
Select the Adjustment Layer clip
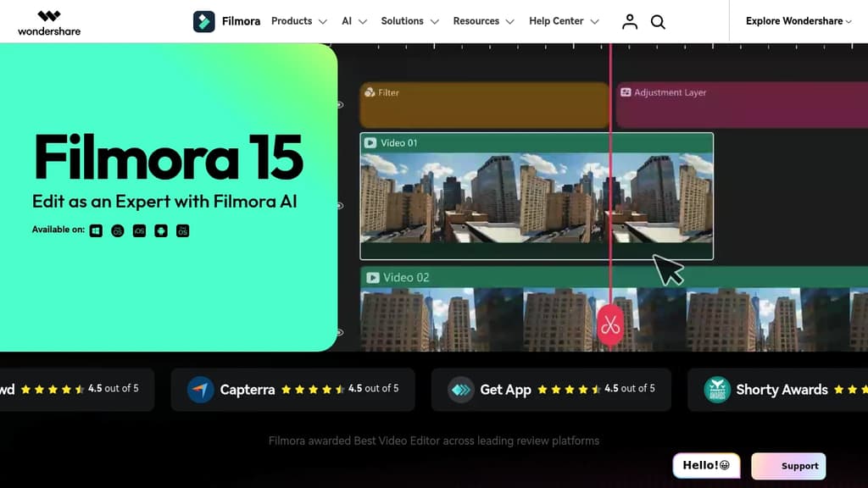click(x=742, y=105)
